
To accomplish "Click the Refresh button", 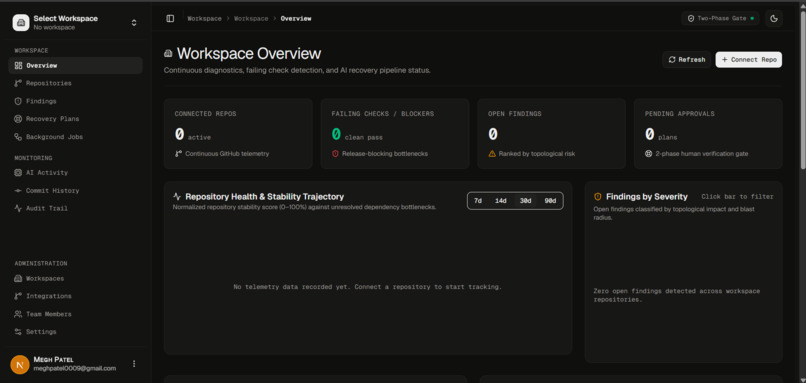I will (687, 60).
